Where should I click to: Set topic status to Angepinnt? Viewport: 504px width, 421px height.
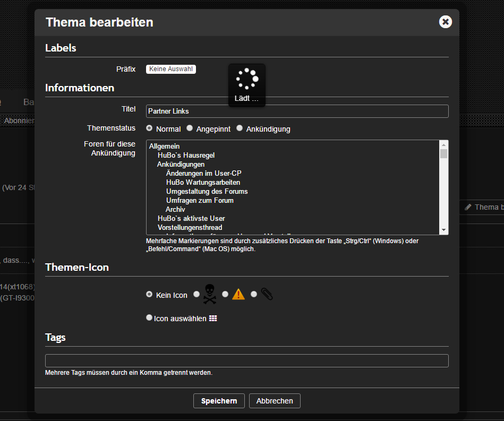point(190,128)
